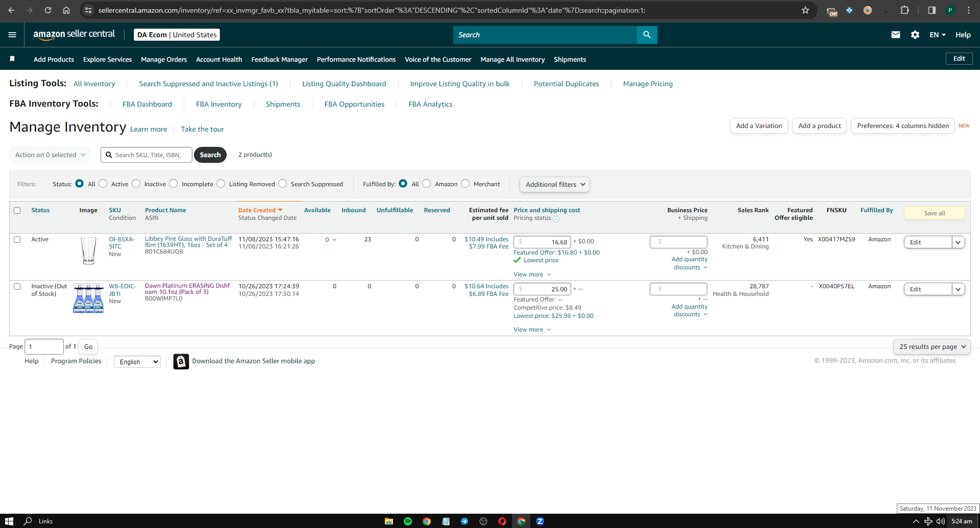Select the Incomplete status filter
980x528 pixels.
[x=174, y=184]
